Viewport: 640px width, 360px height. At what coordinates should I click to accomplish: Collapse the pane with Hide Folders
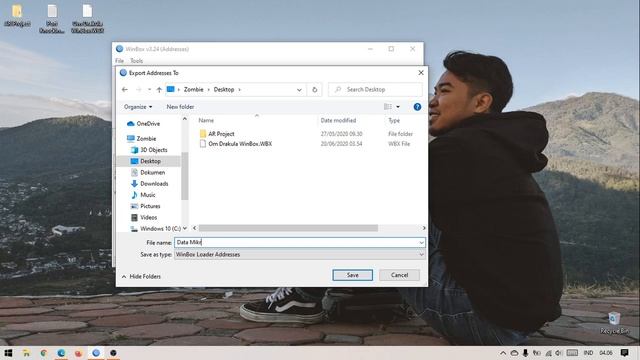point(141,276)
